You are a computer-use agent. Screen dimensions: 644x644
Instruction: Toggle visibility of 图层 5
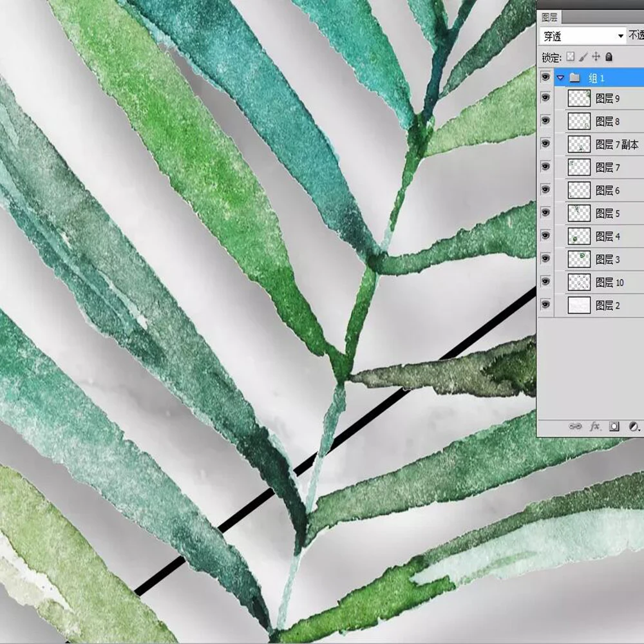coord(545,213)
